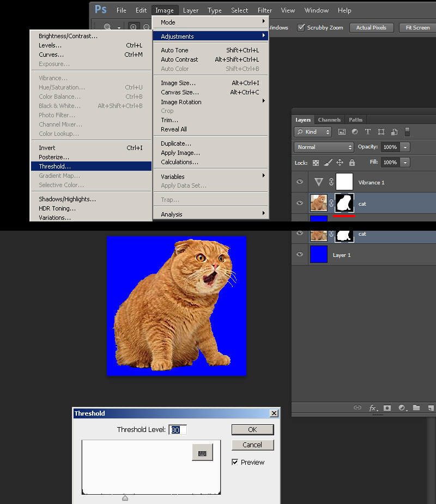
Task: Switch to the Channels tab
Action: coord(329,120)
